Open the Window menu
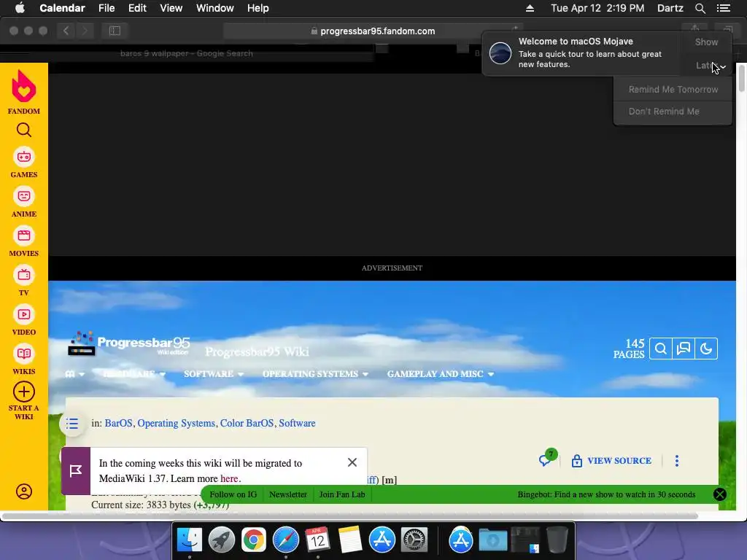Image resolution: width=747 pixels, height=560 pixels. (215, 8)
